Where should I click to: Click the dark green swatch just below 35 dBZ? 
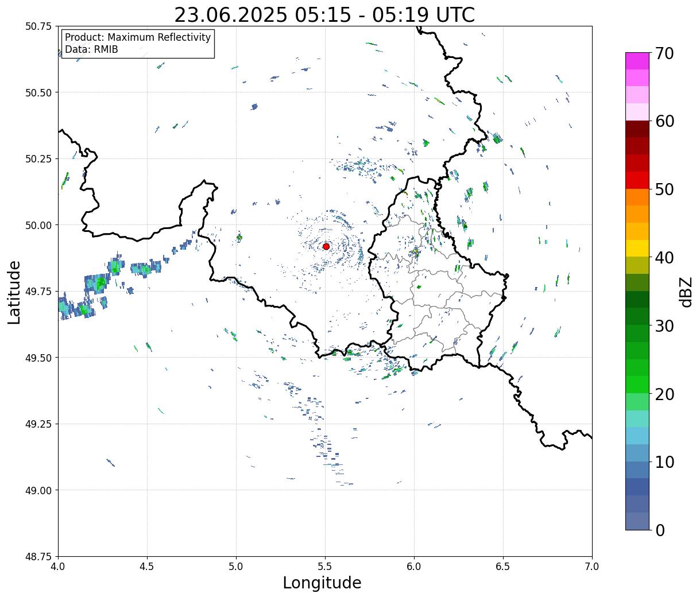coord(637,300)
